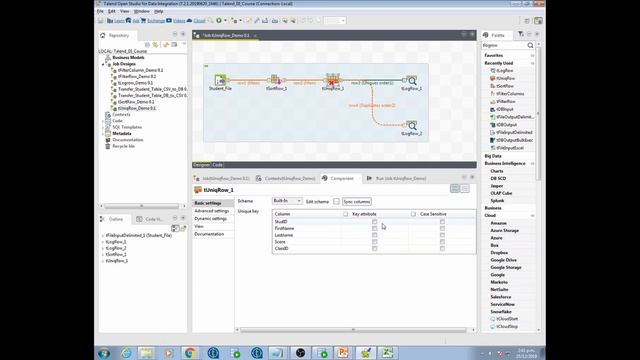Screen dimensions: 640x360
Task: Check Key attribute for StudID
Action: pos(374,222)
